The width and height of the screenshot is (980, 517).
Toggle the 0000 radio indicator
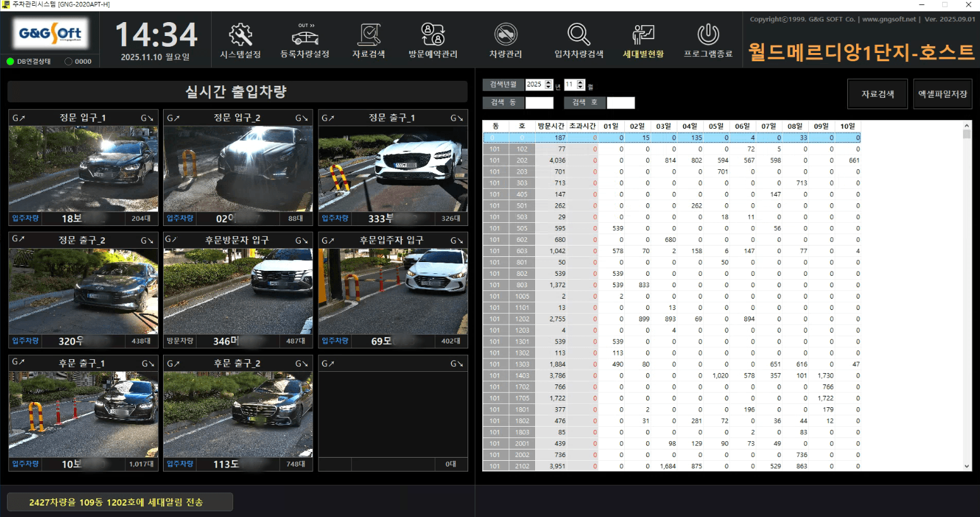(69, 61)
